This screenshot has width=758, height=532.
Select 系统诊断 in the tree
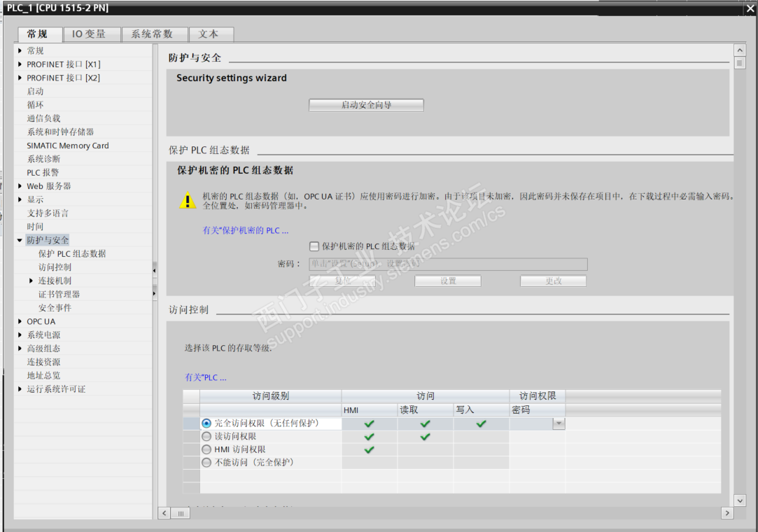(x=44, y=159)
